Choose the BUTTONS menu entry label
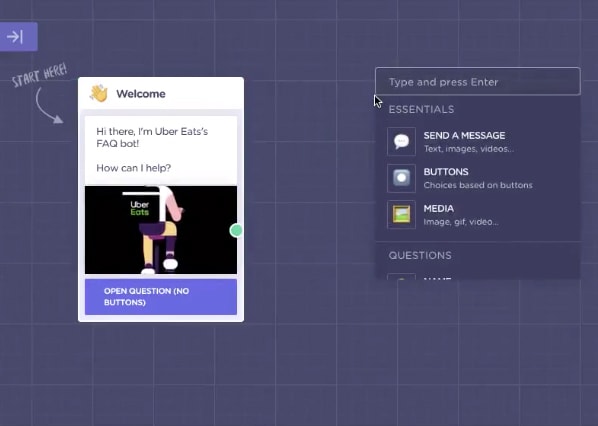This screenshot has height=426, width=598. pos(446,172)
